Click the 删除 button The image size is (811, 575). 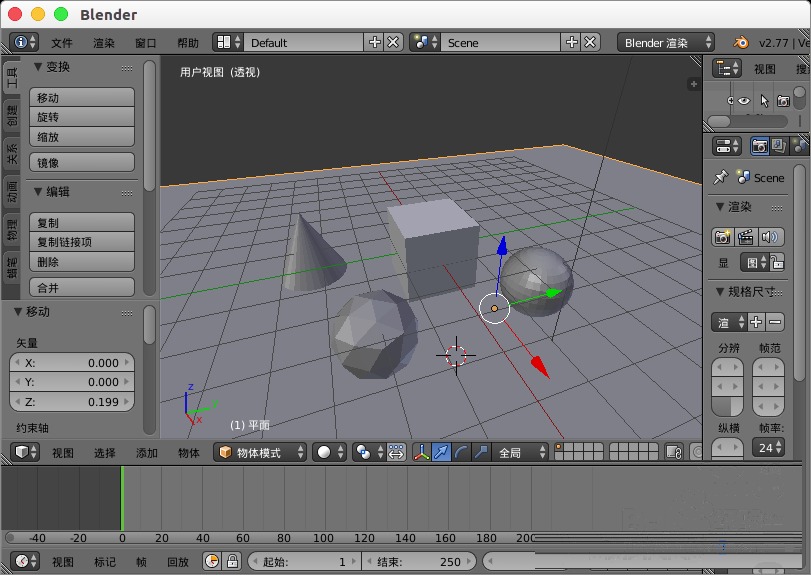pyautogui.click(x=82, y=262)
